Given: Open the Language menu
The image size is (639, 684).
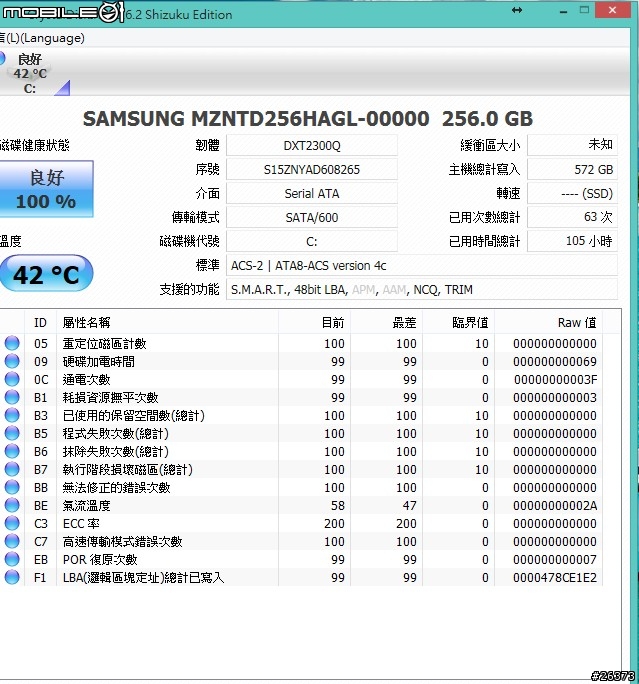Looking at the screenshot, I should [x=42, y=38].
